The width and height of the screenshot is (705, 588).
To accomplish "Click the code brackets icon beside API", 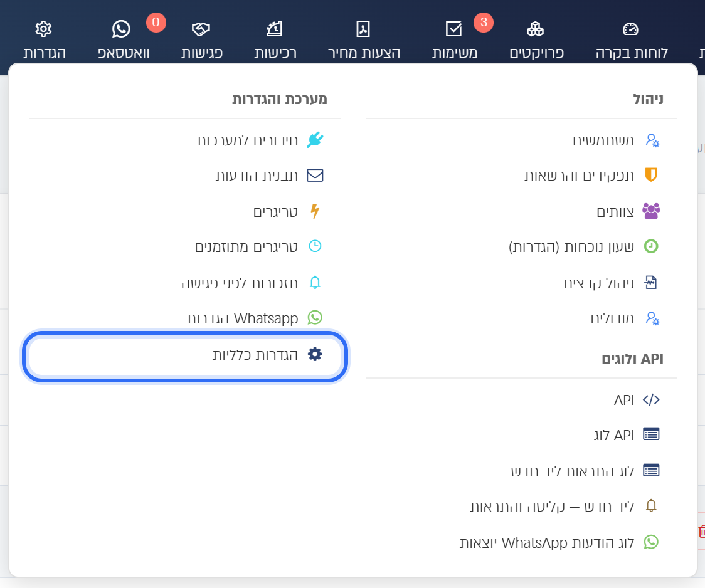I will point(651,400).
